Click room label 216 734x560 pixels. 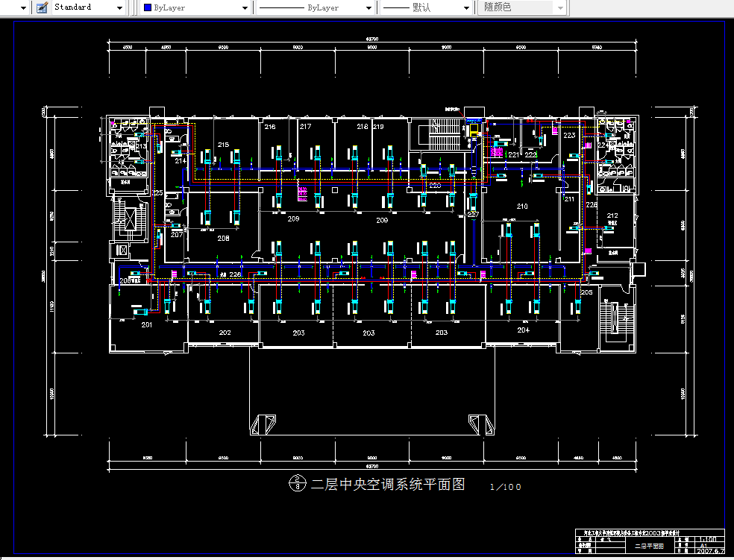[270, 127]
